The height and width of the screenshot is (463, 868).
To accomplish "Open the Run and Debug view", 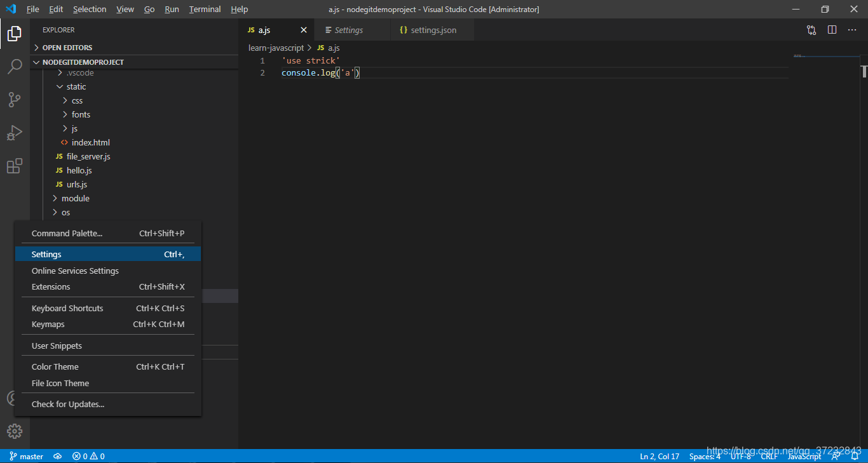I will point(15,133).
